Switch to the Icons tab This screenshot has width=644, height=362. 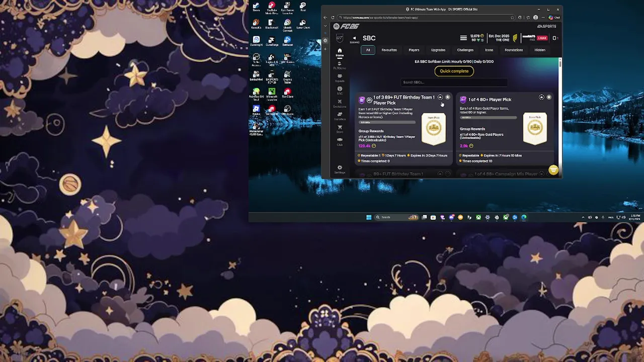489,50
